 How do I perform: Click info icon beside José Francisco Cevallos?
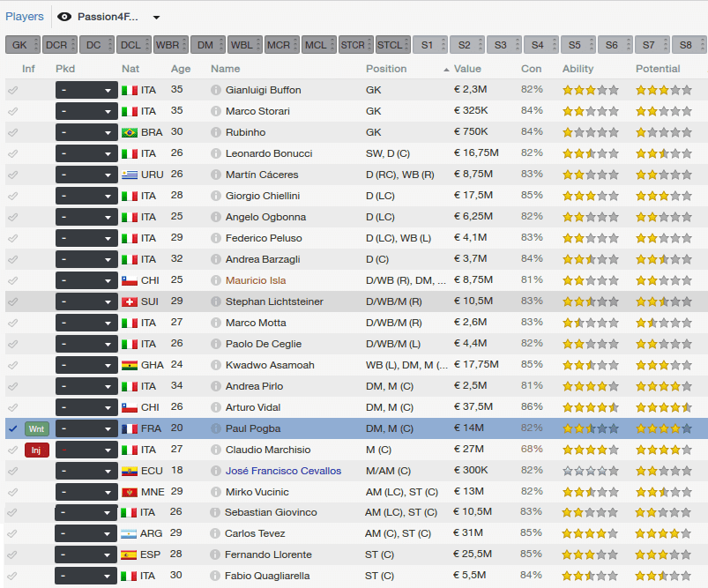216,471
